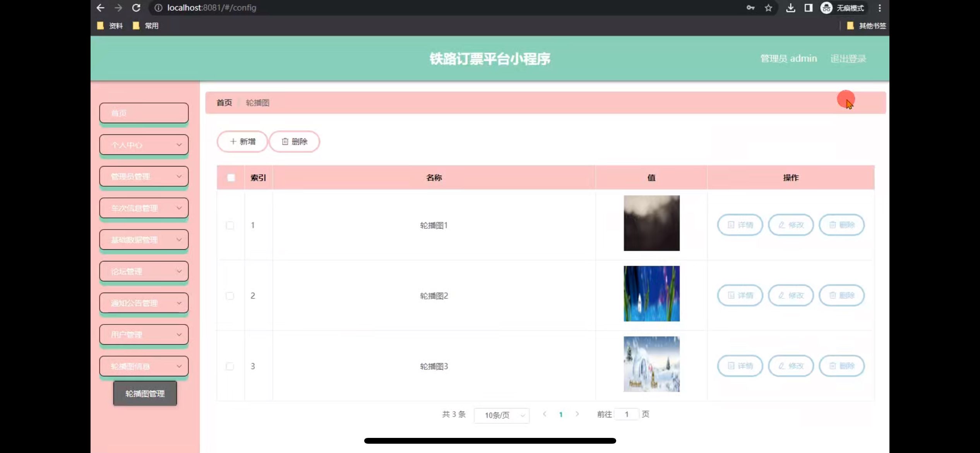The image size is (980, 453).
Task: Click the 轮播图2 blue thumbnail image
Action: [x=651, y=293]
